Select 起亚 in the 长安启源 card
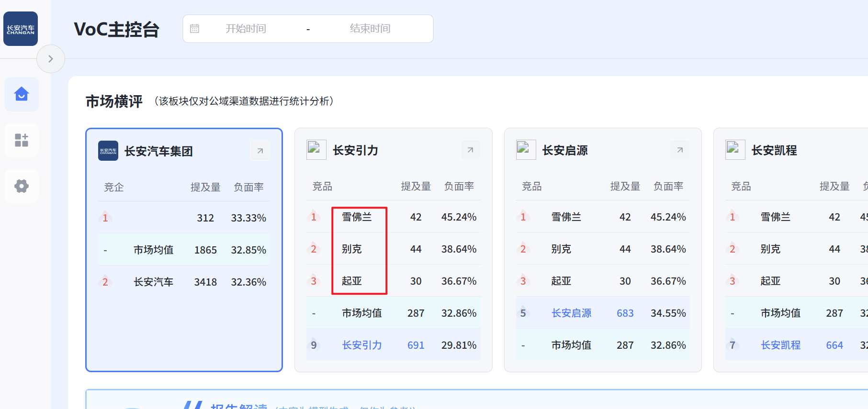 point(561,281)
